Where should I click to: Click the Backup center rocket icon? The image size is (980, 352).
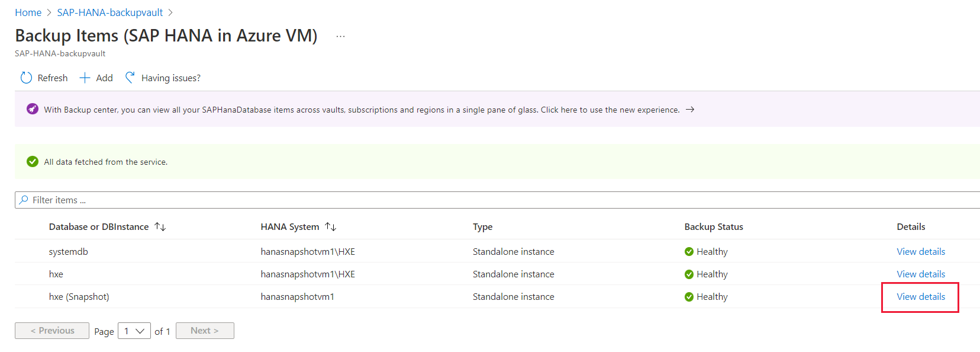[33, 109]
